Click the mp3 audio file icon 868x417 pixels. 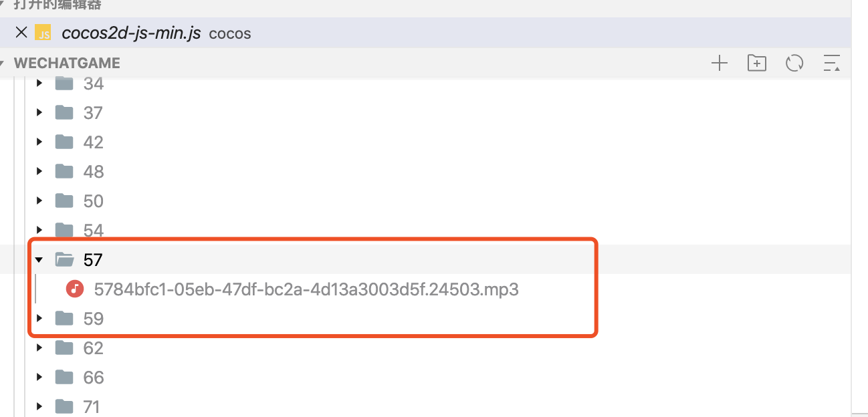[75, 289]
